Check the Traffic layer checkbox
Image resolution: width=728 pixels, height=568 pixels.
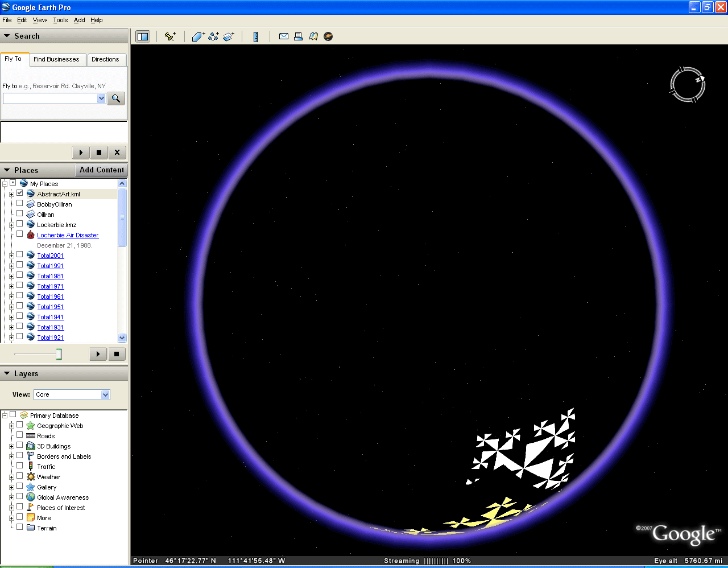[20, 466]
